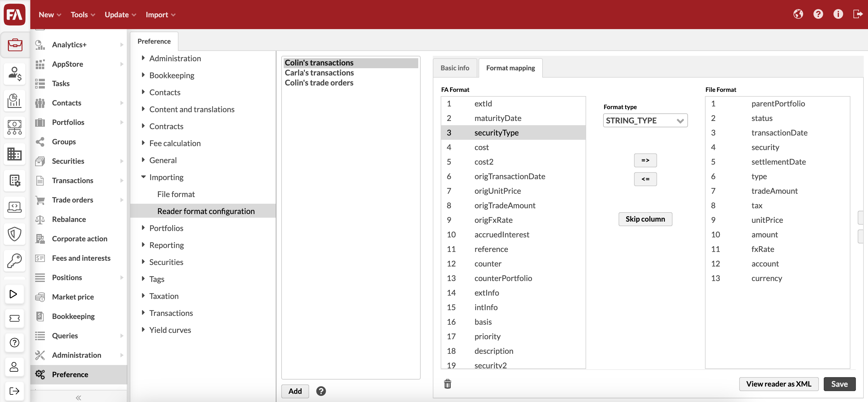Select the Format mapping tab
The height and width of the screenshot is (402, 868).
click(510, 68)
